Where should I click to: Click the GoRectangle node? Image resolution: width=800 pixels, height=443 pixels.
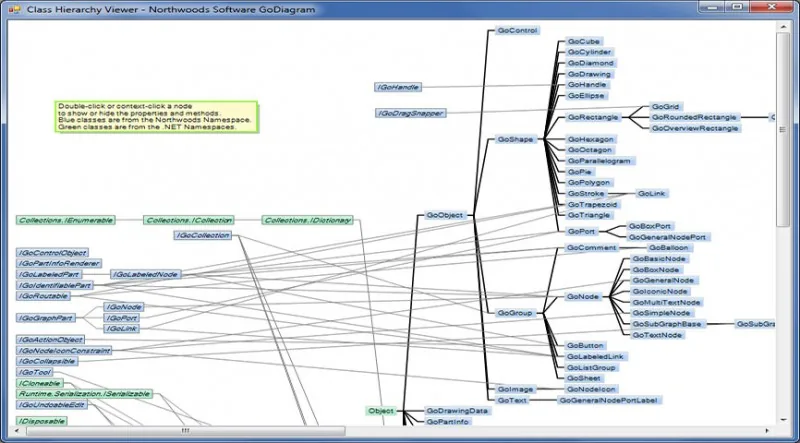point(593,117)
